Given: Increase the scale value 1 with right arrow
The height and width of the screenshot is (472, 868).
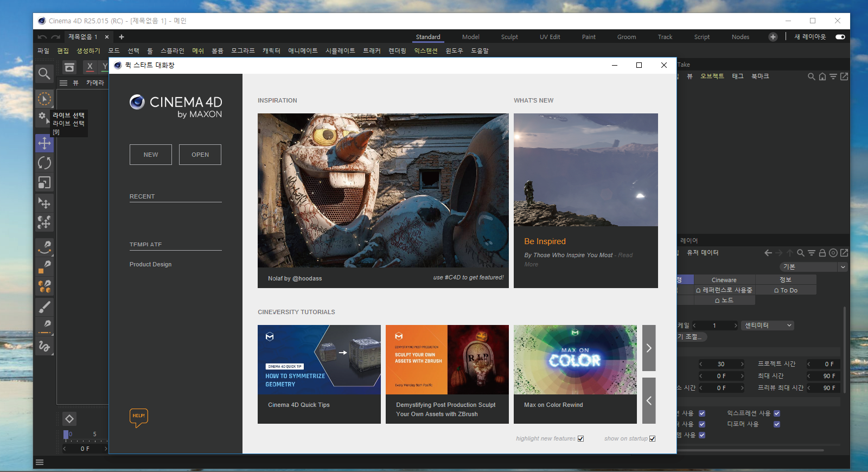Looking at the screenshot, I should click(x=735, y=326).
